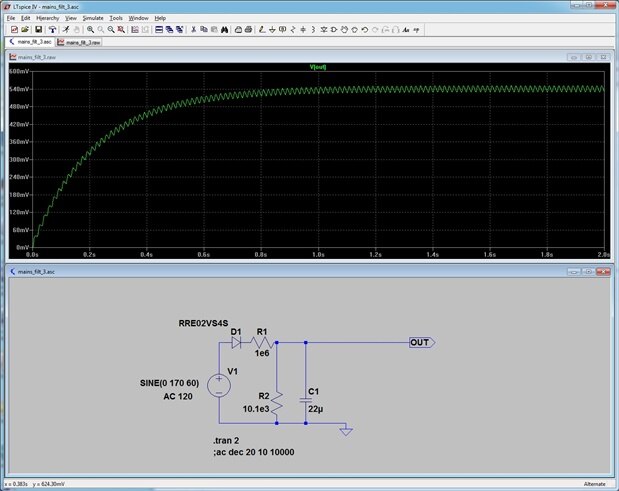This screenshot has width=619, height=491.
Task: Switch to the mains_filt_3.asc tab
Action: (x=30, y=42)
